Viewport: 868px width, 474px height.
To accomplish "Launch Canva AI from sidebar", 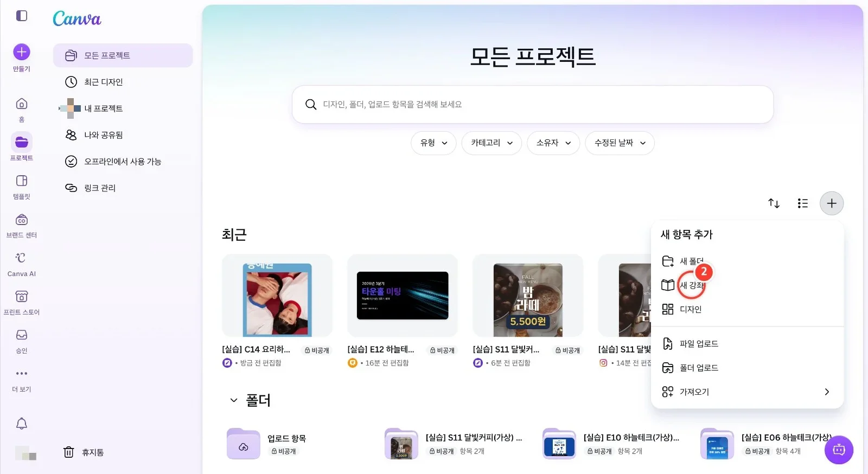I will [x=22, y=264].
